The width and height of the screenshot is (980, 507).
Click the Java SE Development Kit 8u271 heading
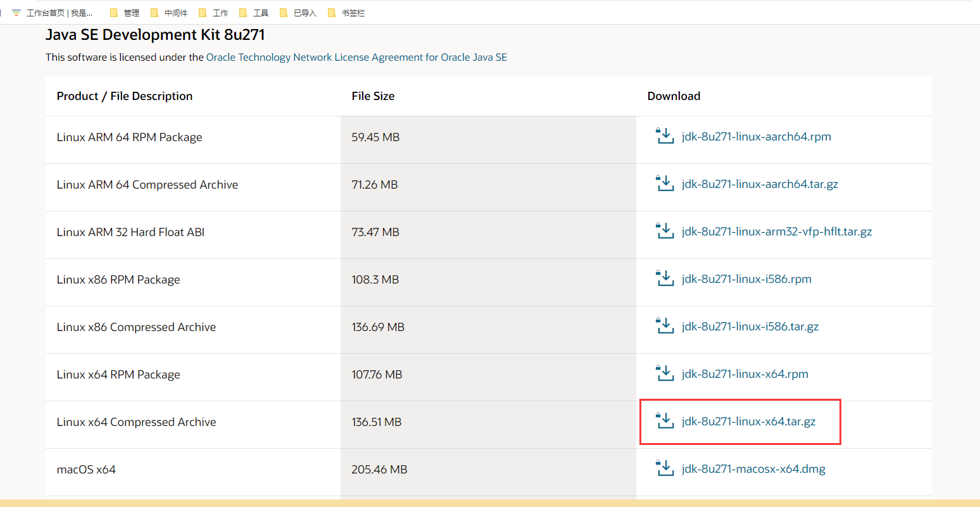(155, 35)
